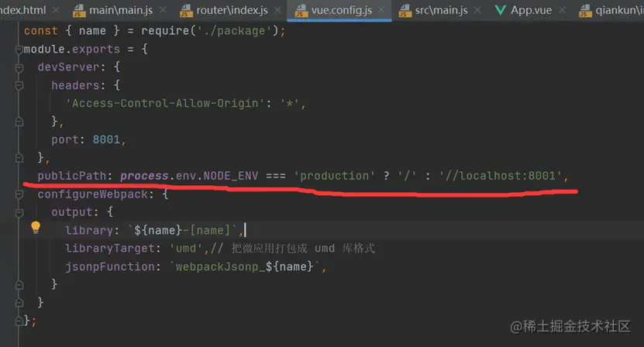Click the './package' require path
Viewport: 644px width, 347px height.
[x=234, y=31]
